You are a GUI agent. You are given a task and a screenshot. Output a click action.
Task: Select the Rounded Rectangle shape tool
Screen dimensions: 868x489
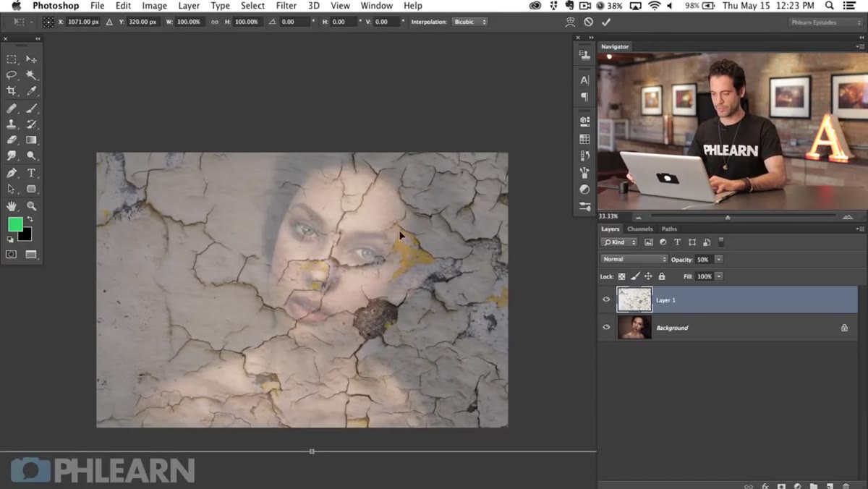click(x=31, y=190)
